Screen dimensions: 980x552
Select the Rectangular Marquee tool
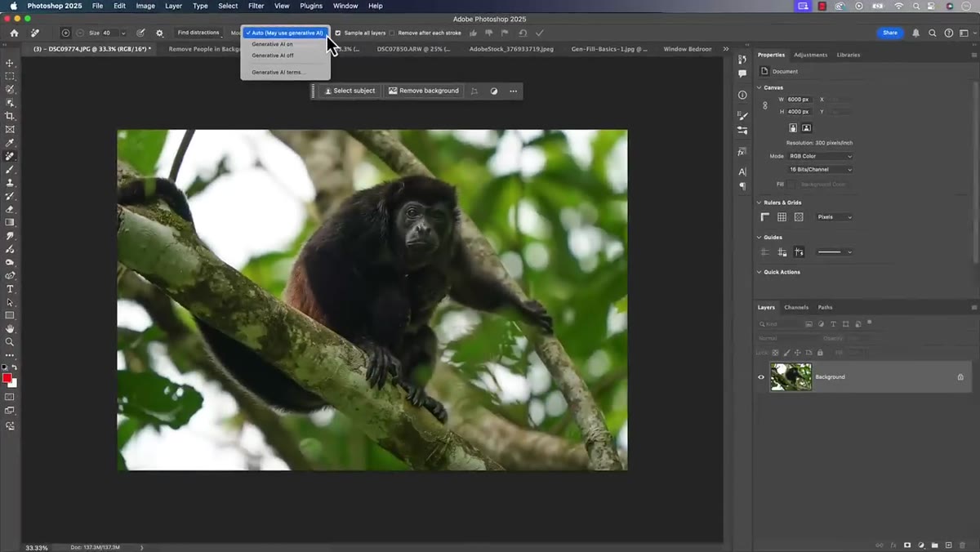[x=10, y=76]
